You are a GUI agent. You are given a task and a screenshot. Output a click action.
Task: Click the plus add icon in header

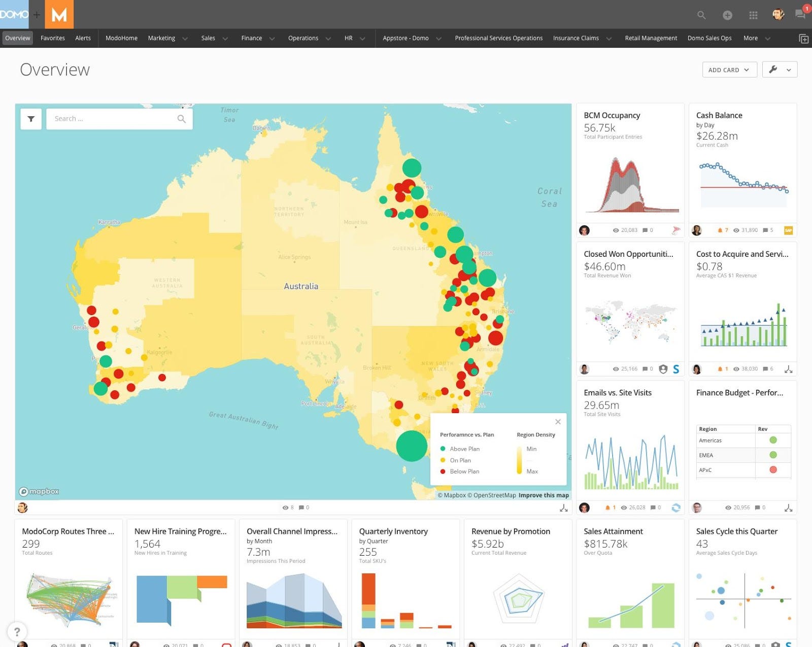pyautogui.click(x=727, y=15)
